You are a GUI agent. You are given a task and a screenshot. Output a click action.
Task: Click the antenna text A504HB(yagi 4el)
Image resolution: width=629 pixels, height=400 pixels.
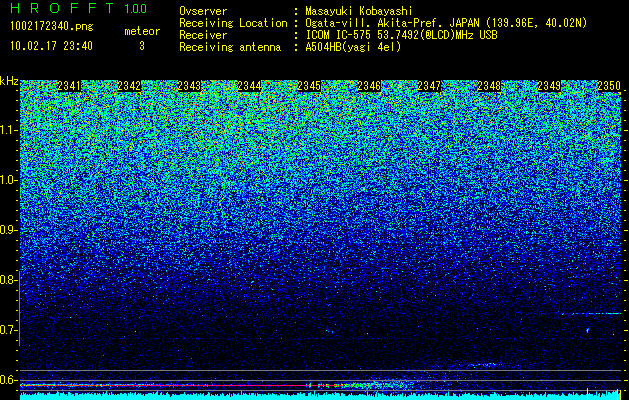pos(353,47)
